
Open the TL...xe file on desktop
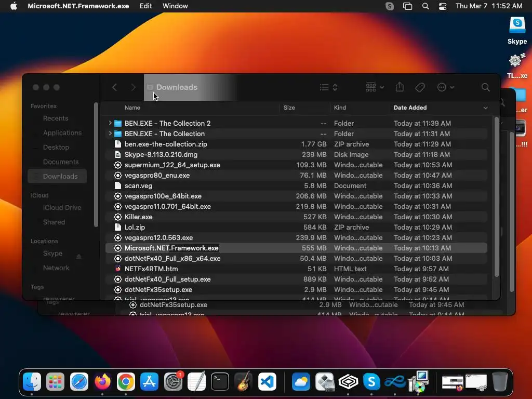(x=517, y=66)
